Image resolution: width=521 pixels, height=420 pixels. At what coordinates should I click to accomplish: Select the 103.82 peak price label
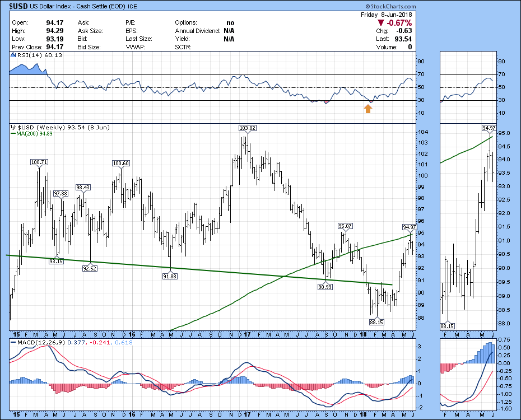[247, 128]
